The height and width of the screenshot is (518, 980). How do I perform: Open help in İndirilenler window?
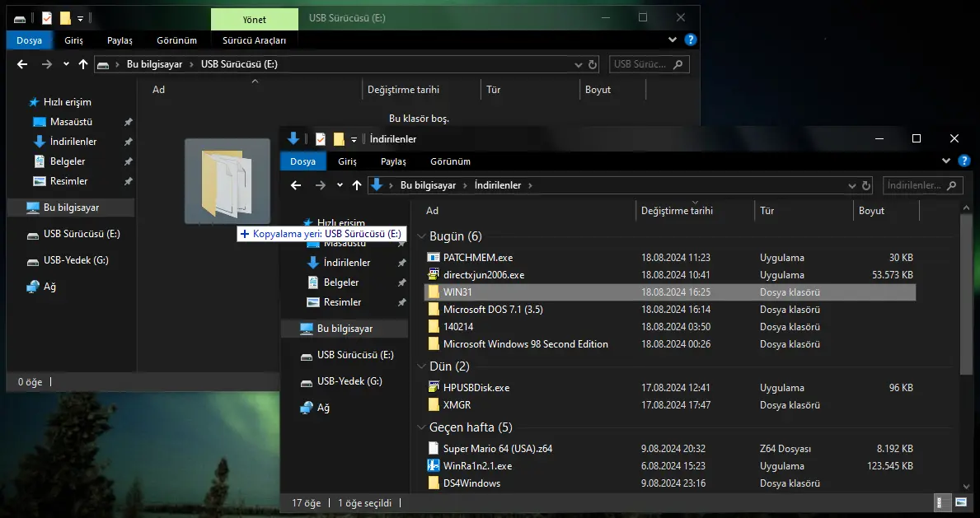coord(964,161)
